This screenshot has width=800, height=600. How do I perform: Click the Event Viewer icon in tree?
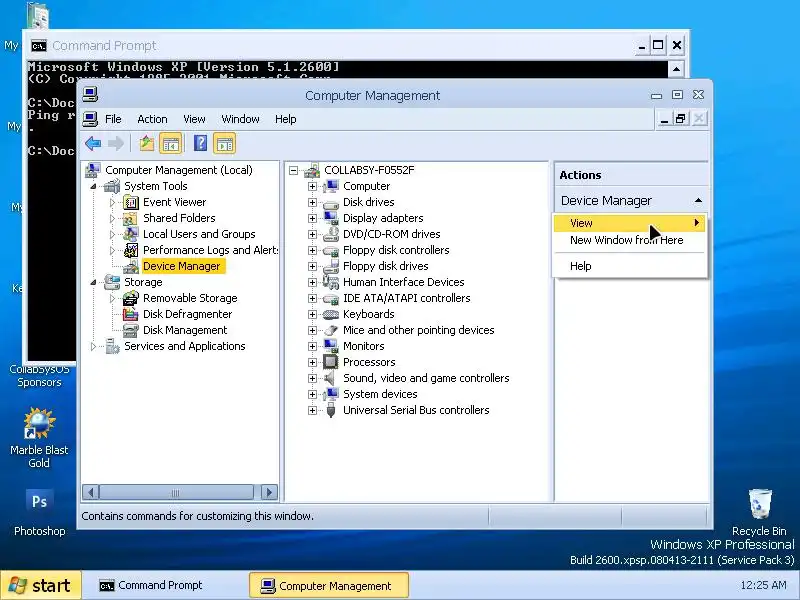(131, 202)
